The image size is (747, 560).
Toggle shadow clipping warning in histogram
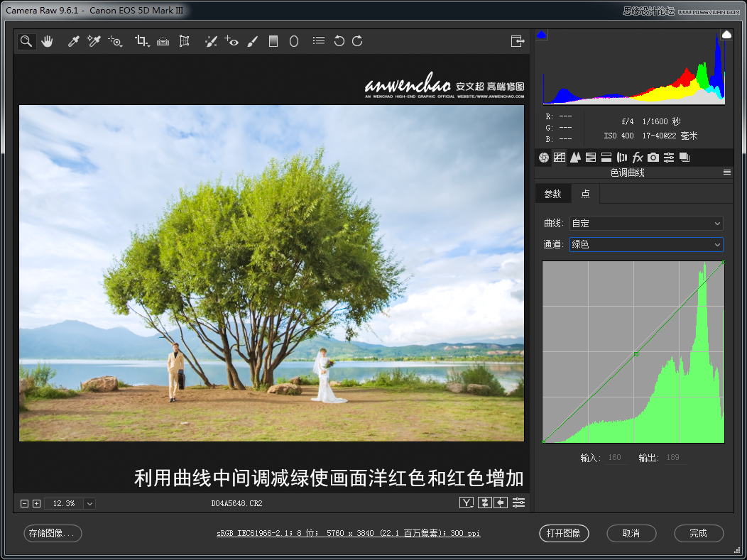point(541,35)
